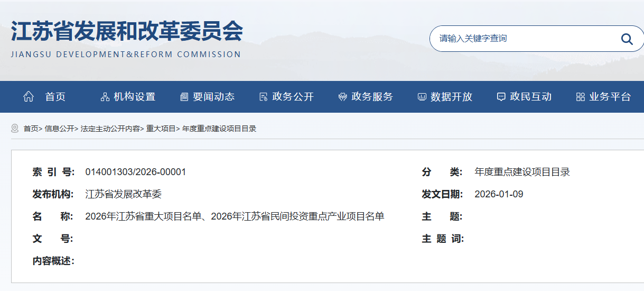Image resolution: width=644 pixels, height=291 pixels.
Task: Go to 首页 in the breadcrumb
Action: point(31,129)
